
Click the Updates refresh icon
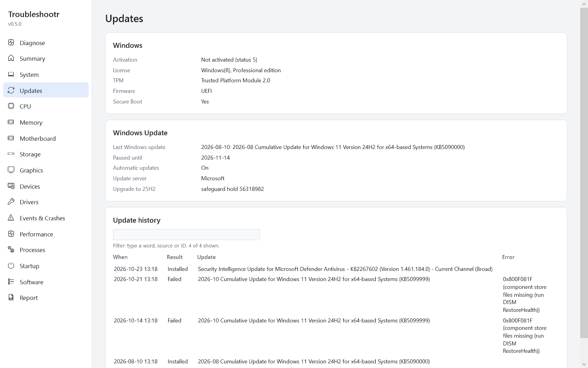(11, 90)
